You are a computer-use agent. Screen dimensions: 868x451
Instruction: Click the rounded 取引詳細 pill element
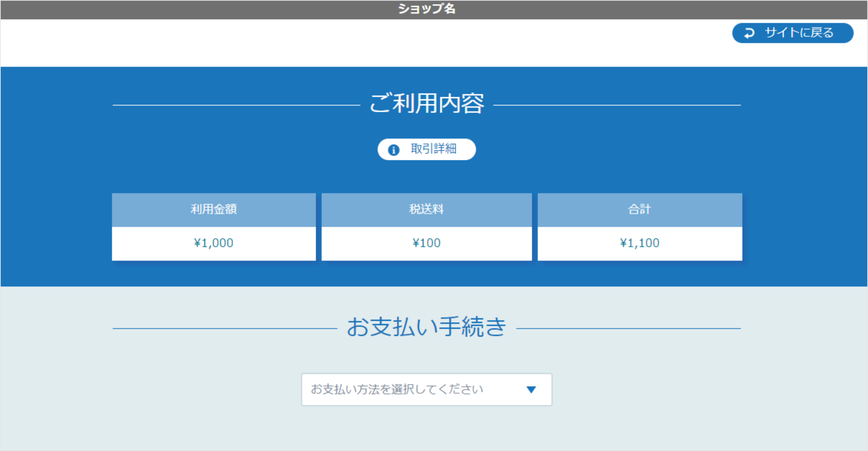(426, 149)
